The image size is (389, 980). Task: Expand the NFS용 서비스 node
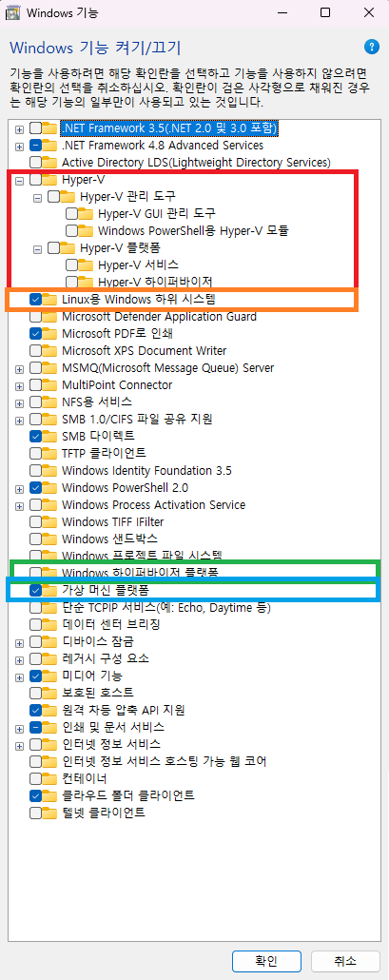[x=19, y=402]
